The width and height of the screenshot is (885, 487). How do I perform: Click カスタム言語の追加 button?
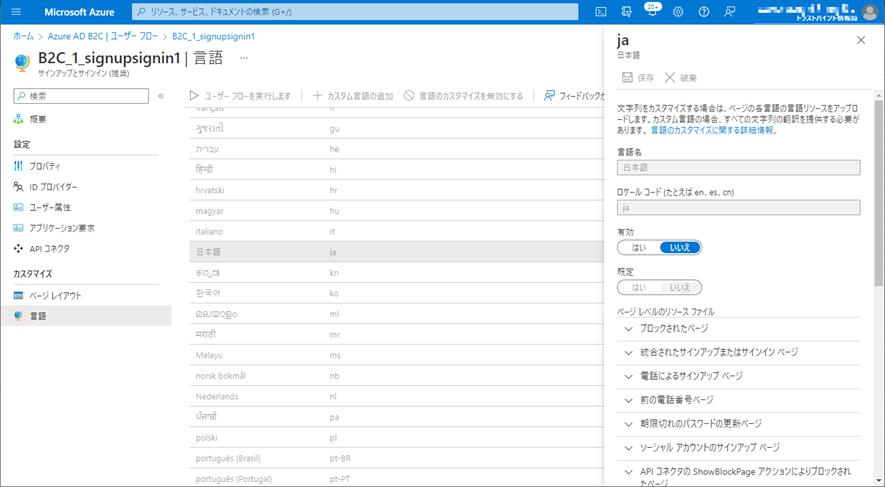point(353,96)
